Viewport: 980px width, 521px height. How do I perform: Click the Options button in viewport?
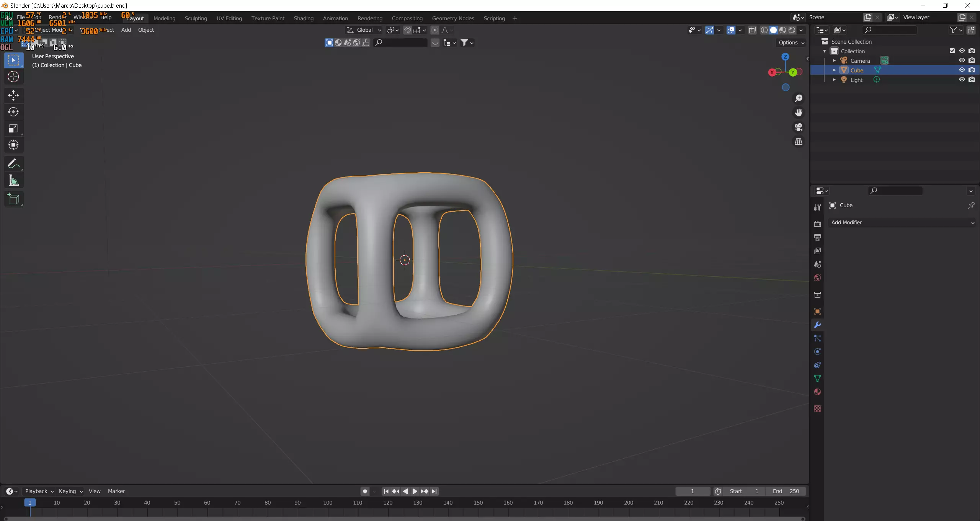tap(791, 42)
